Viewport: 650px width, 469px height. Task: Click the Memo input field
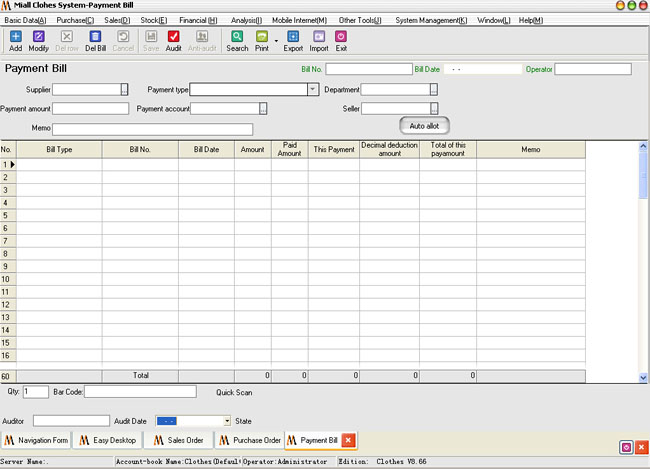pos(153,129)
